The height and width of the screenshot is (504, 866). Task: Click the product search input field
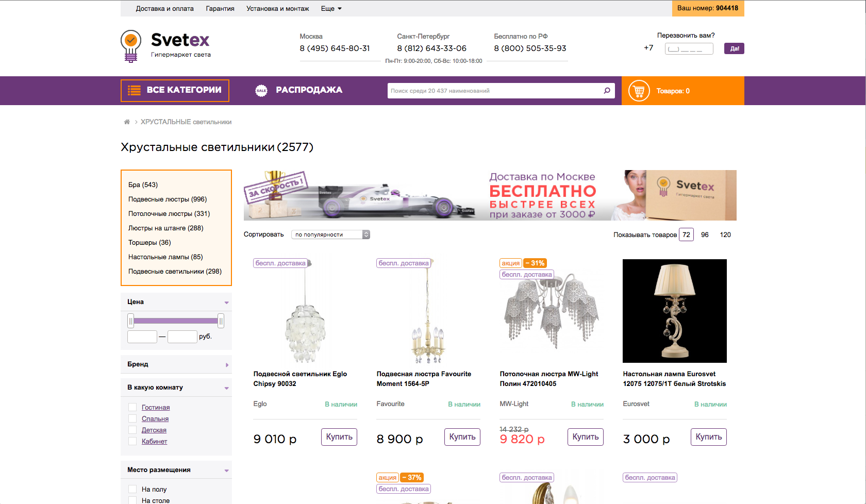click(495, 91)
